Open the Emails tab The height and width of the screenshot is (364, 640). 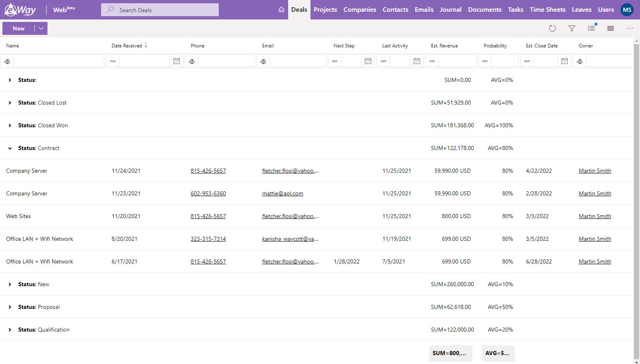click(424, 10)
